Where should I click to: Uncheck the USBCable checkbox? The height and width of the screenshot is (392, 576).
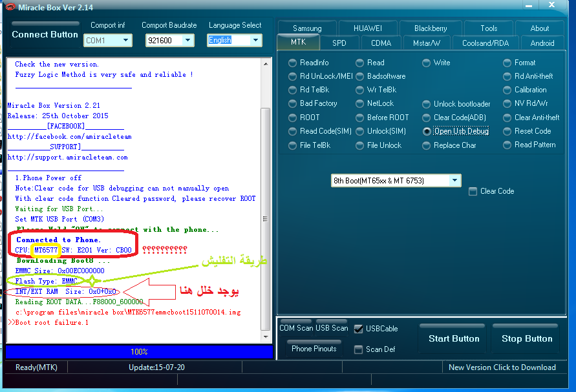[358, 329]
